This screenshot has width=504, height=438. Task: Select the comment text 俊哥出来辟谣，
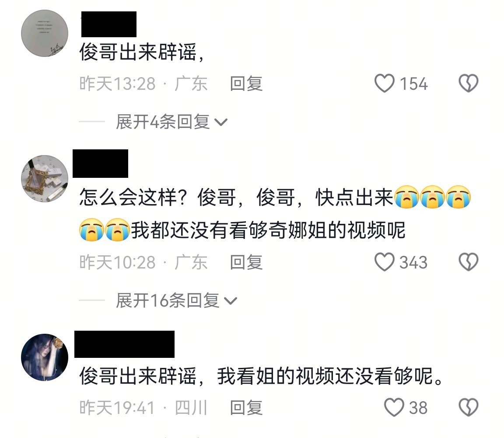[x=142, y=52]
